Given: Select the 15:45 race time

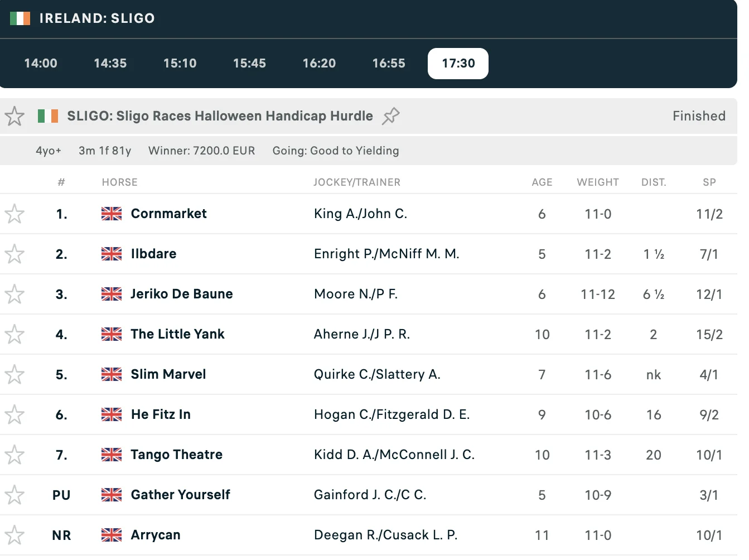Looking at the screenshot, I should [249, 64].
